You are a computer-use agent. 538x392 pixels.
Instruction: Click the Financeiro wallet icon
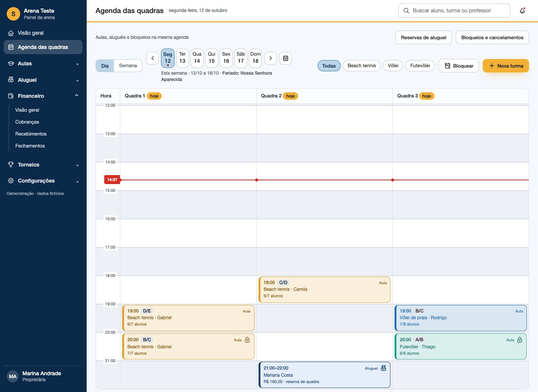point(11,96)
